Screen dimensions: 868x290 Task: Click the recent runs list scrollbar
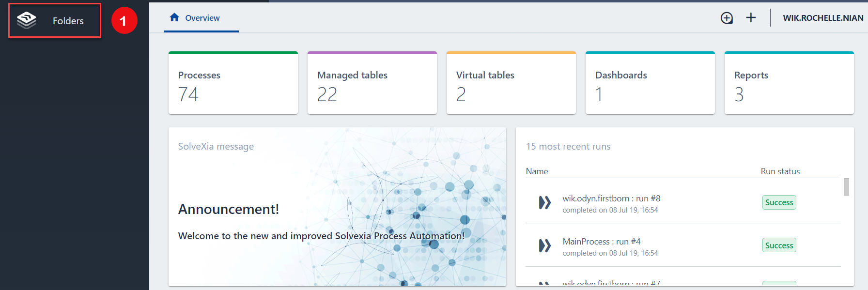pyautogui.click(x=846, y=187)
